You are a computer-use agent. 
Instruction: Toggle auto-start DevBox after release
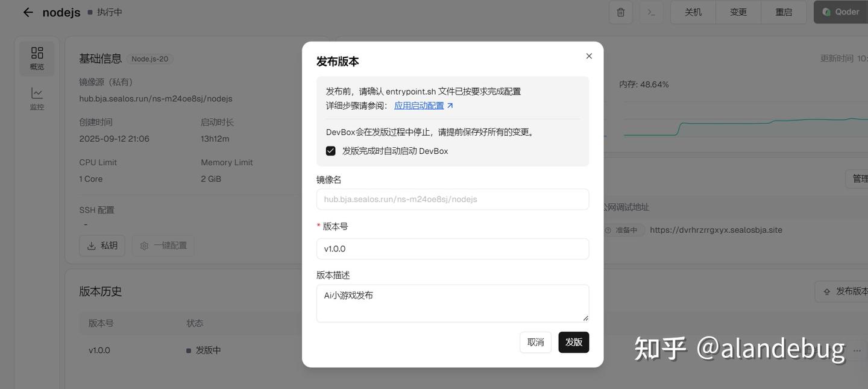330,151
